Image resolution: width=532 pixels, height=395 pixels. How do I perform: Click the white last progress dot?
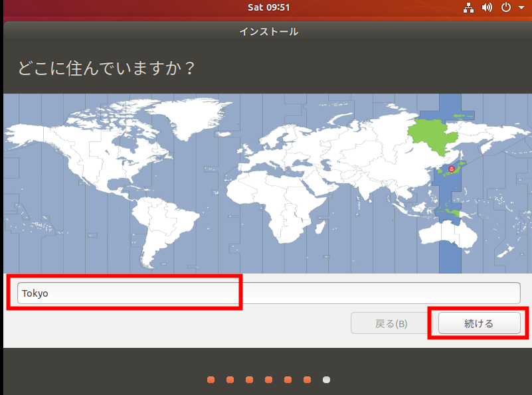click(x=326, y=380)
